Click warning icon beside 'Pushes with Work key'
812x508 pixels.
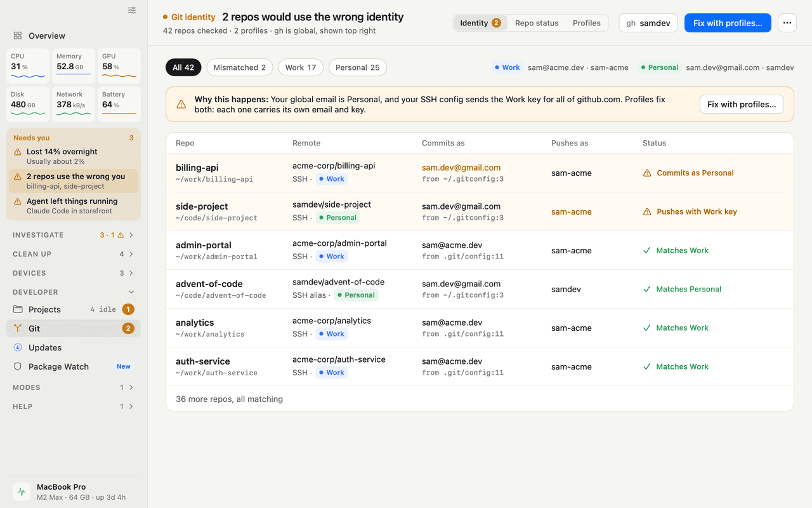[647, 211]
